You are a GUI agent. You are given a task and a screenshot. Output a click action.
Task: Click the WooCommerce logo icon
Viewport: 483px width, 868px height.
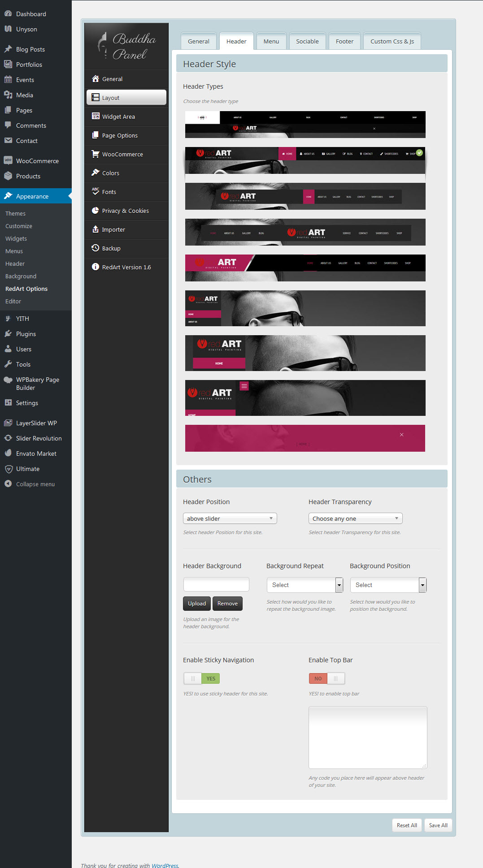point(8,160)
